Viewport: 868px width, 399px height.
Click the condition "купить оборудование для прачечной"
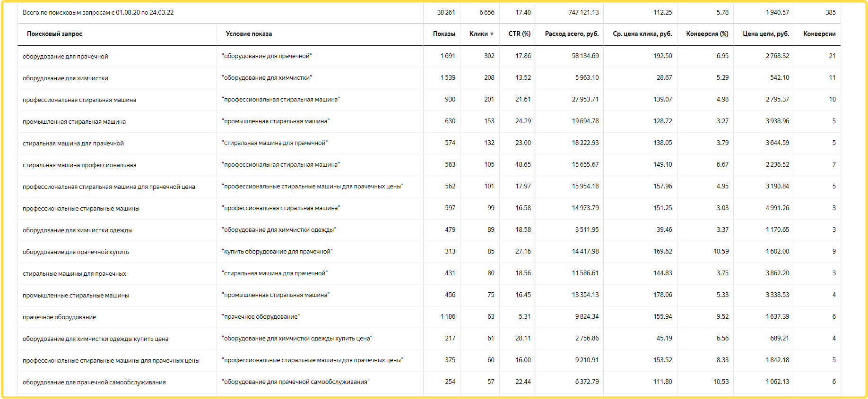(277, 252)
